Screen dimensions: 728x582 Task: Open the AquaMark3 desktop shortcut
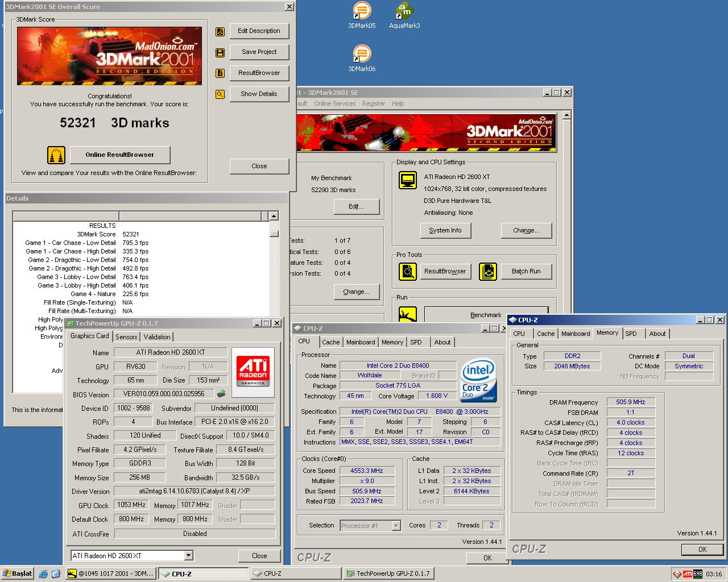point(404,15)
